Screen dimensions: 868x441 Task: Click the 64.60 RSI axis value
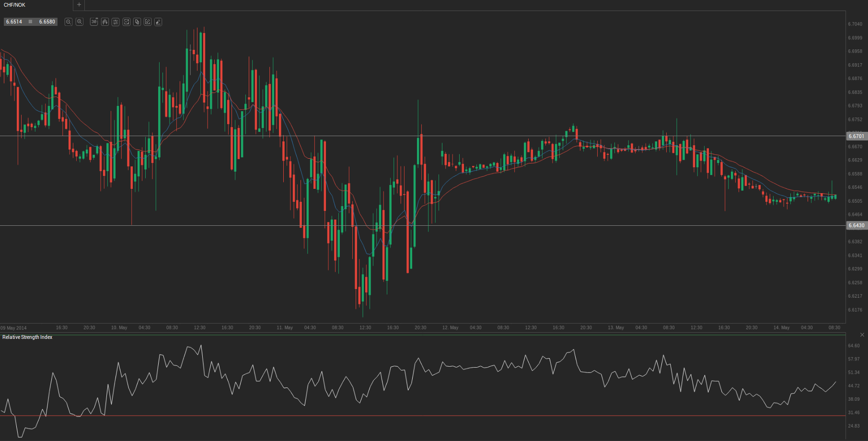[854, 346]
